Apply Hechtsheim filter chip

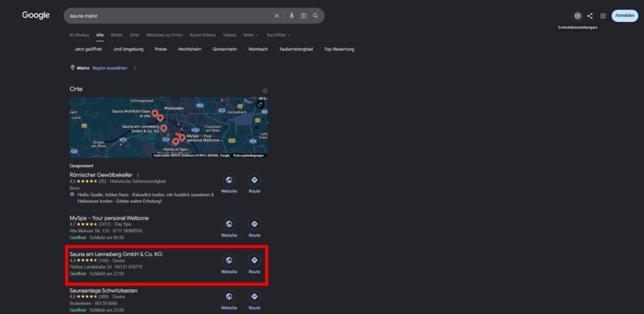(x=190, y=49)
